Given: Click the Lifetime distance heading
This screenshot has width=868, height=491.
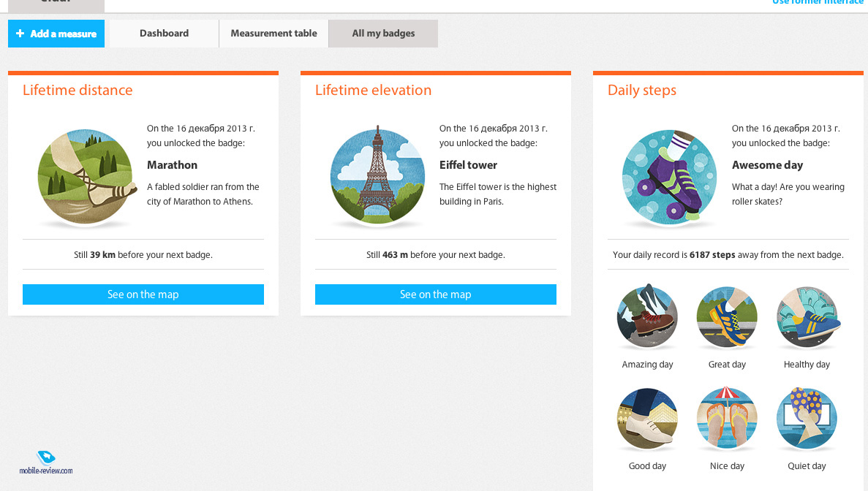Looking at the screenshot, I should point(78,90).
